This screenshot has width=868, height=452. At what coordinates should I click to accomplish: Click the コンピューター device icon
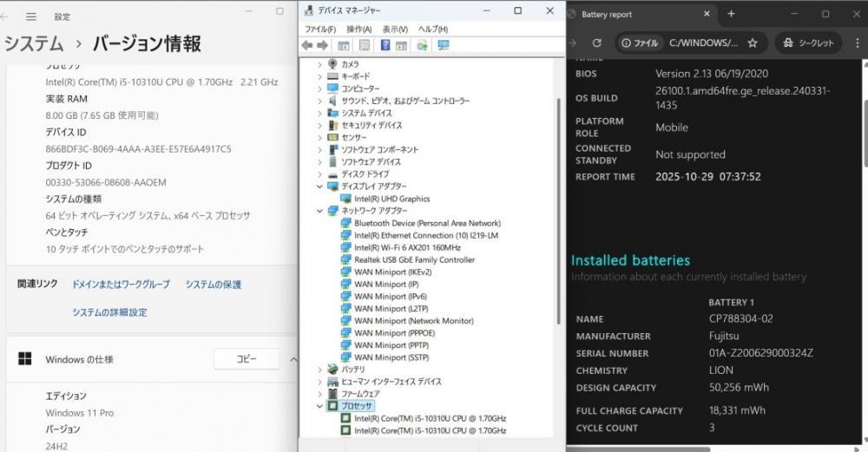[332, 88]
